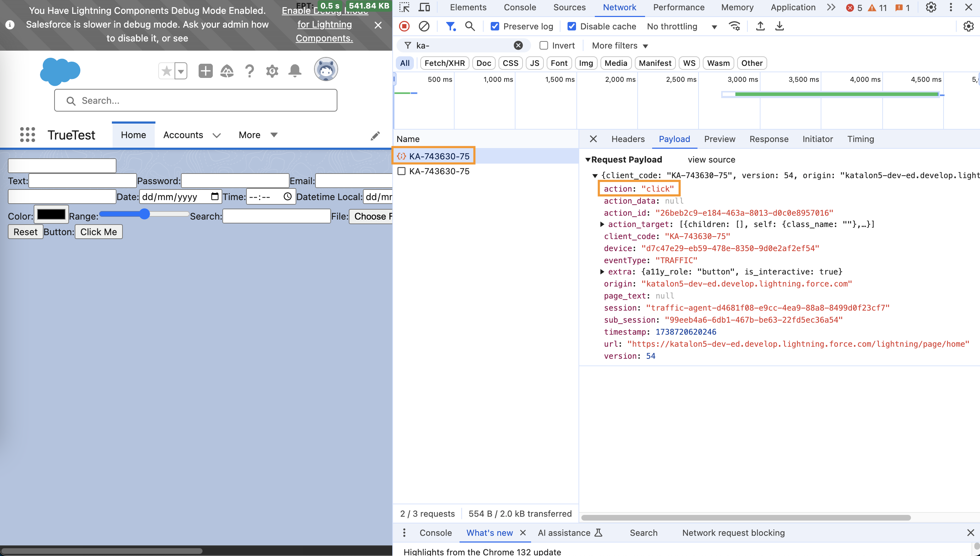Clear the network log
Image resolution: width=980 pixels, height=556 pixels.
(424, 26)
